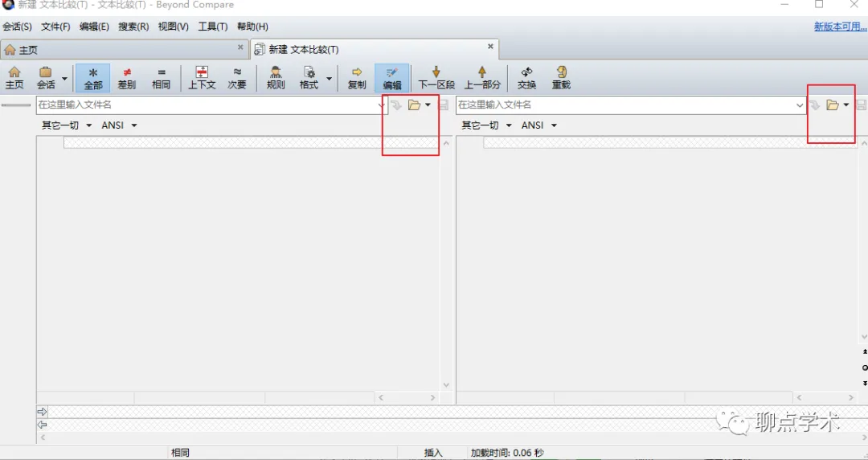Toggle the 全部 show all filter

point(93,77)
